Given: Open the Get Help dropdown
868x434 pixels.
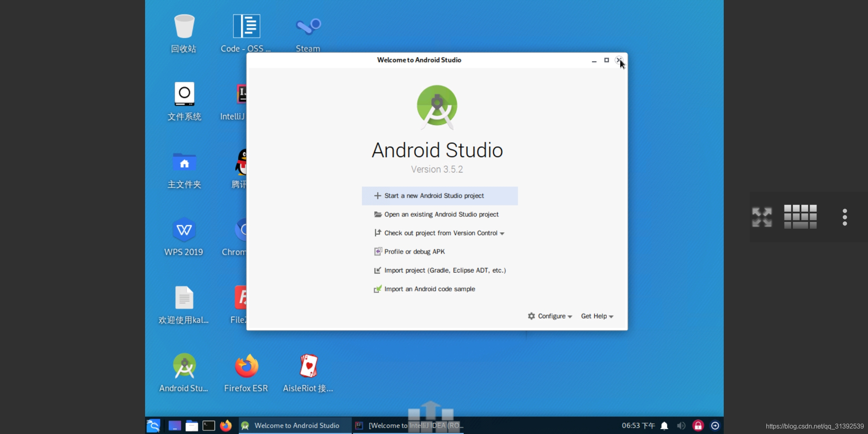Looking at the screenshot, I should point(597,316).
